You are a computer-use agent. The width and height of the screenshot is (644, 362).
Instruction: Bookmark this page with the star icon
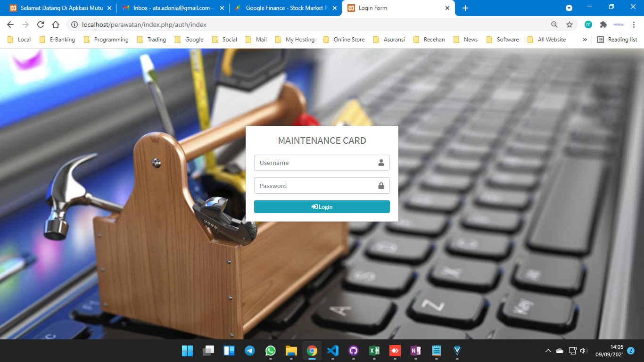pyautogui.click(x=570, y=25)
